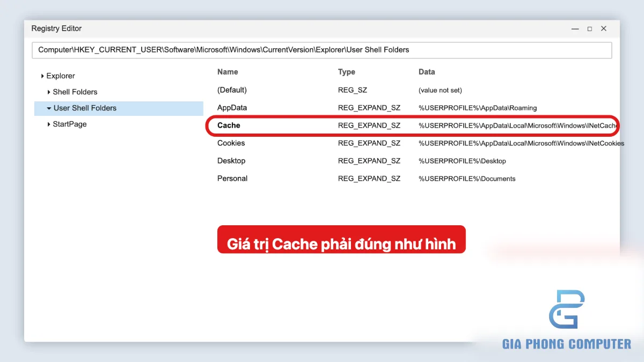Select the Explorer key in tree
This screenshot has height=362, width=644.
61,76
